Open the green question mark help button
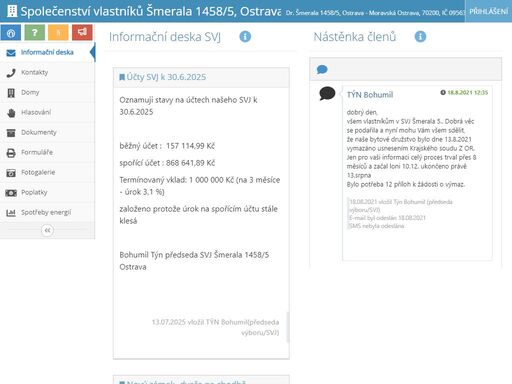This screenshot has width=512, height=384. click(x=35, y=33)
